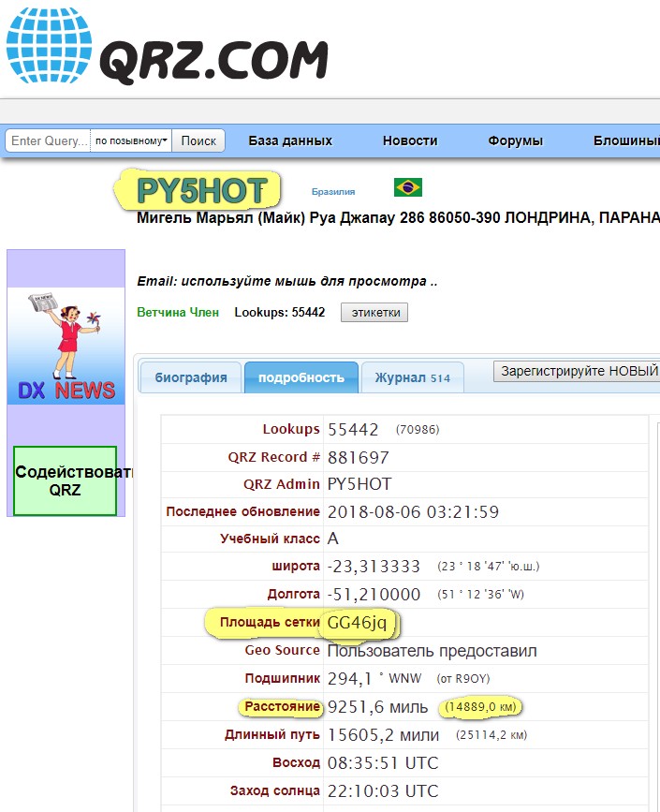Click the Содействовать QRZ green box
Viewport: 660px width, 812px height.
coord(66,480)
